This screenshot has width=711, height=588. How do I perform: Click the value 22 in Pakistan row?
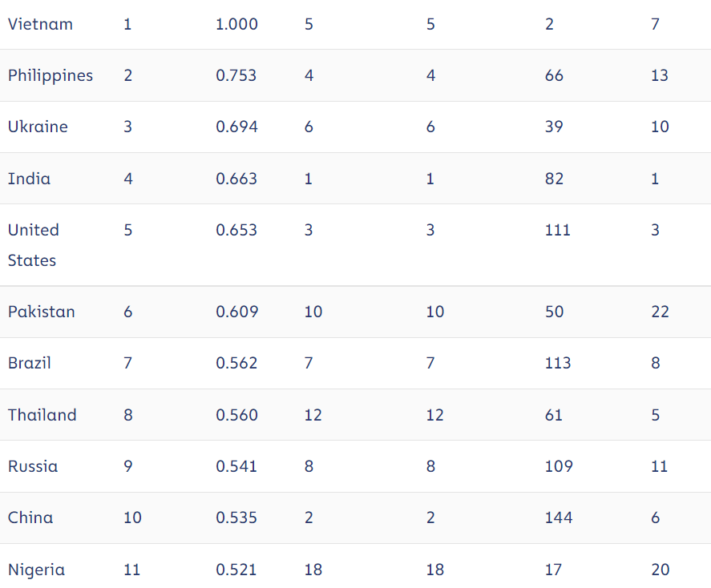coord(660,312)
